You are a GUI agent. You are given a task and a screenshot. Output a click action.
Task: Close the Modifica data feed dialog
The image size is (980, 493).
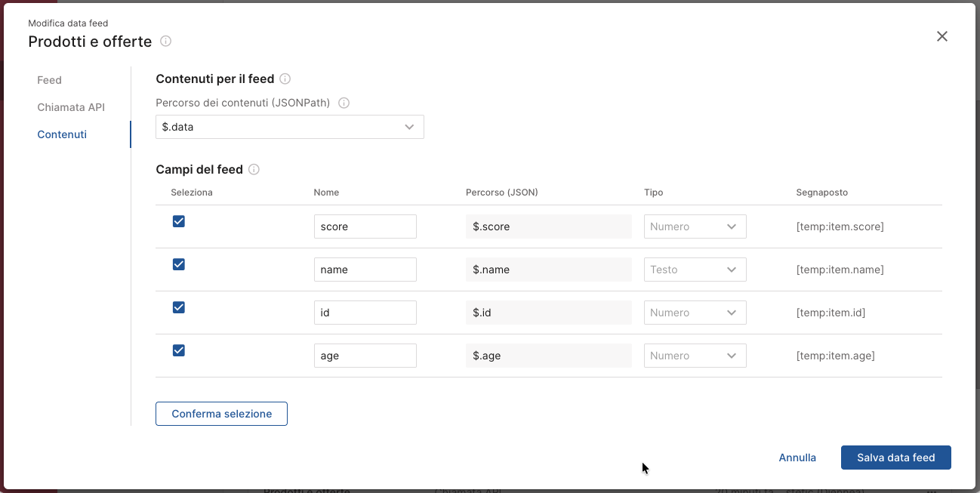click(941, 36)
